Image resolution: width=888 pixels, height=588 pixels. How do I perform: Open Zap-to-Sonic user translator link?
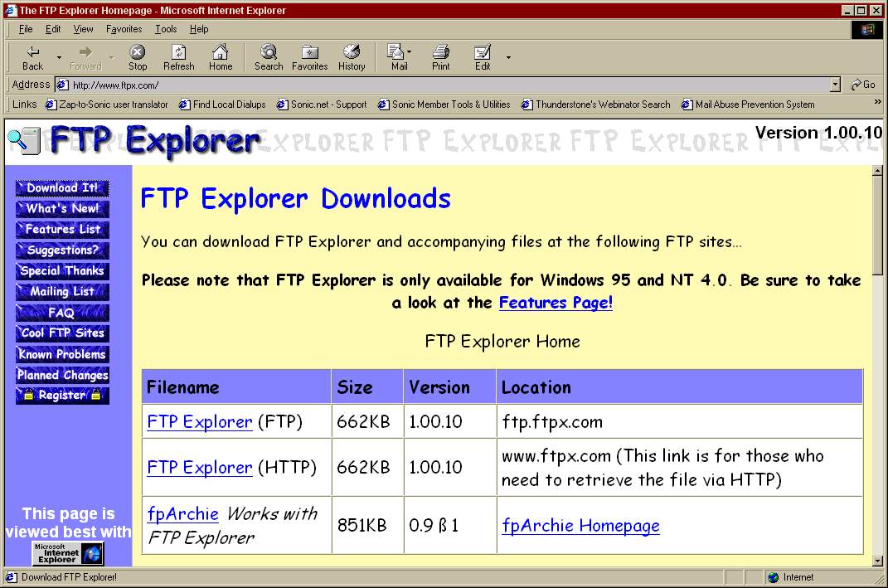[x=106, y=104]
